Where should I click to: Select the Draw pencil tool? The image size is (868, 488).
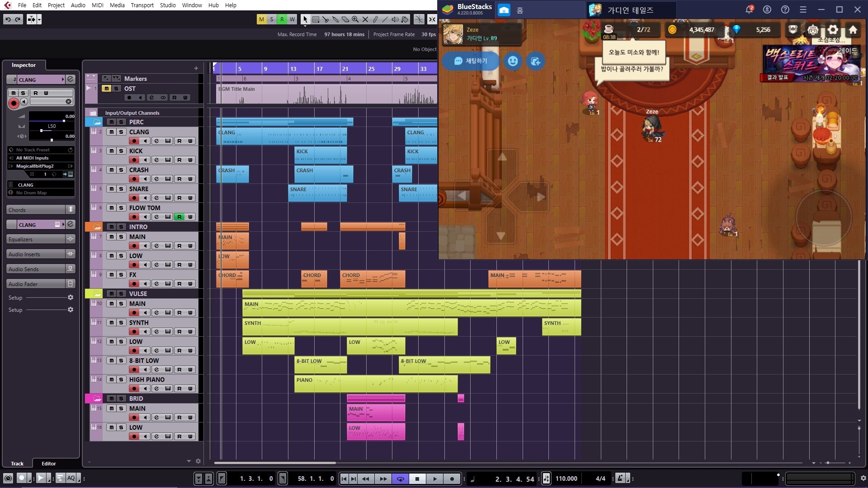pyautogui.click(x=375, y=19)
